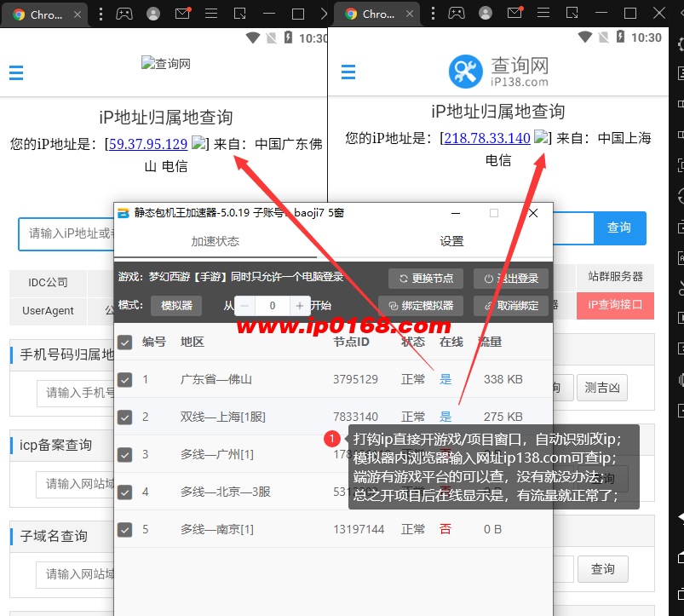Click the lines menu icon in right emulator titlebar
684x616 pixels.
tap(543, 13)
